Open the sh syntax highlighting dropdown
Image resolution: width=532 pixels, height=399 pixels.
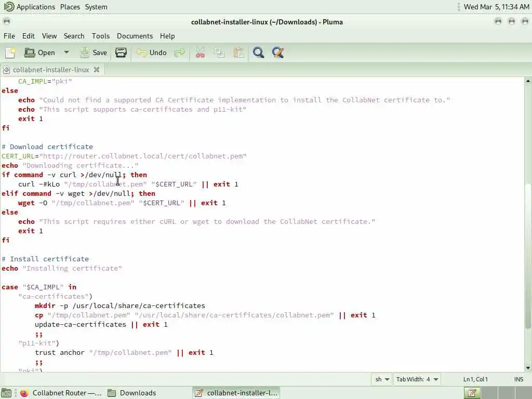point(382,379)
